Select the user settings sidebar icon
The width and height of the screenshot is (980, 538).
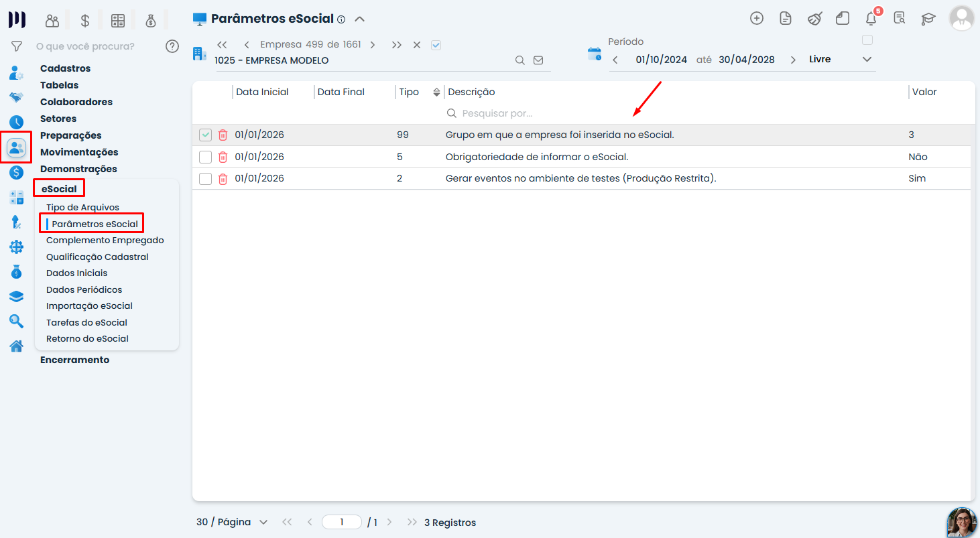(x=17, y=73)
